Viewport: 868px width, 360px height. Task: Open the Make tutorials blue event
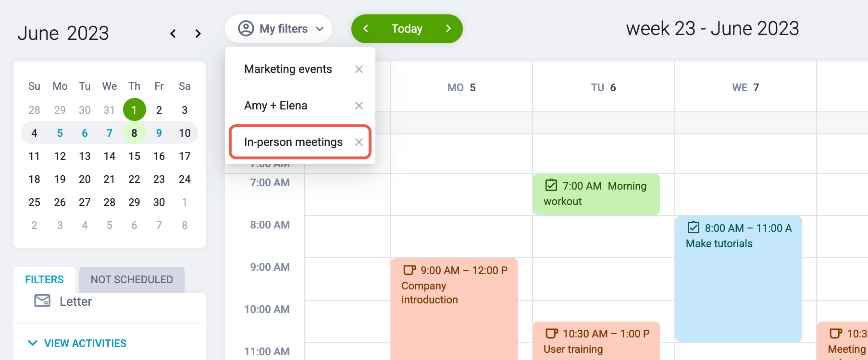(738, 278)
